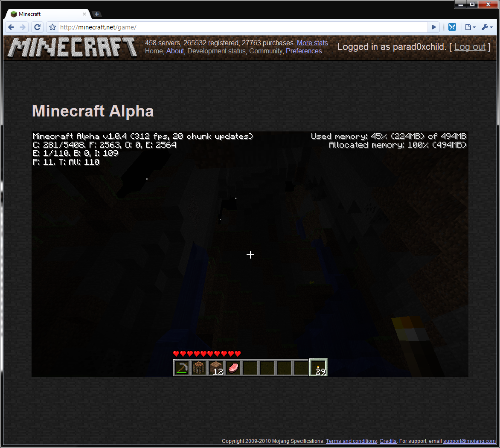This screenshot has width=500, height=448.
Task: Select the torch slot showing 29
Action: pyautogui.click(x=318, y=368)
